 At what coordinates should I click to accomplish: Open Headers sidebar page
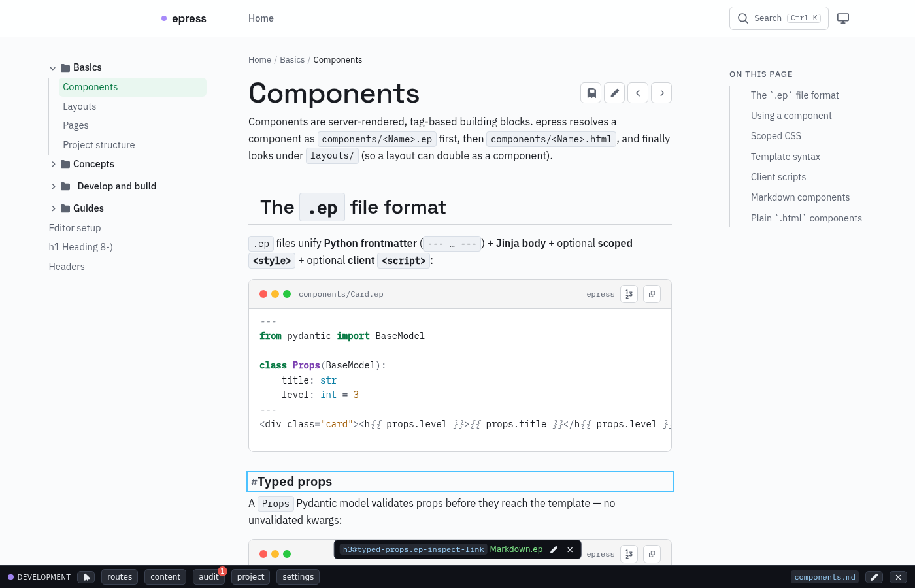coord(67,267)
